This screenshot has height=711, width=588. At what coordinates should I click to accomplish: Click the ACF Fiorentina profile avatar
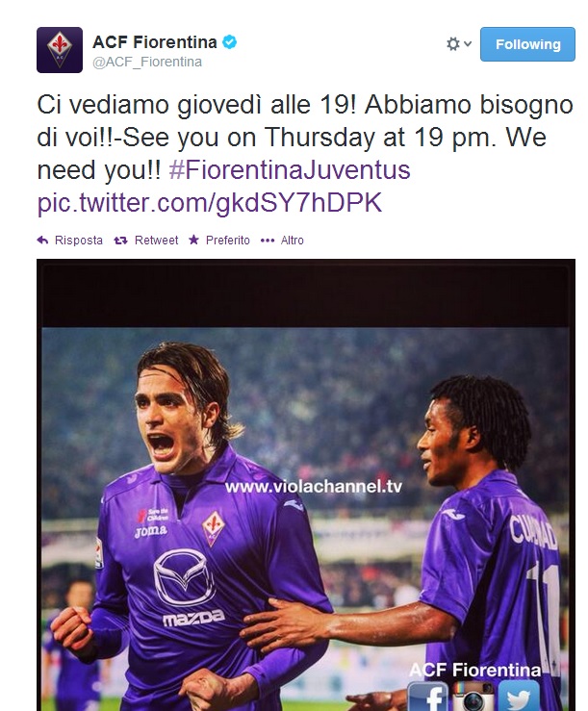[x=60, y=50]
